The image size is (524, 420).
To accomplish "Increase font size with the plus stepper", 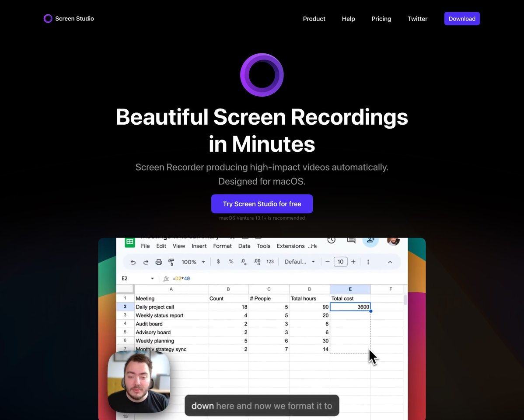I will point(353,261).
